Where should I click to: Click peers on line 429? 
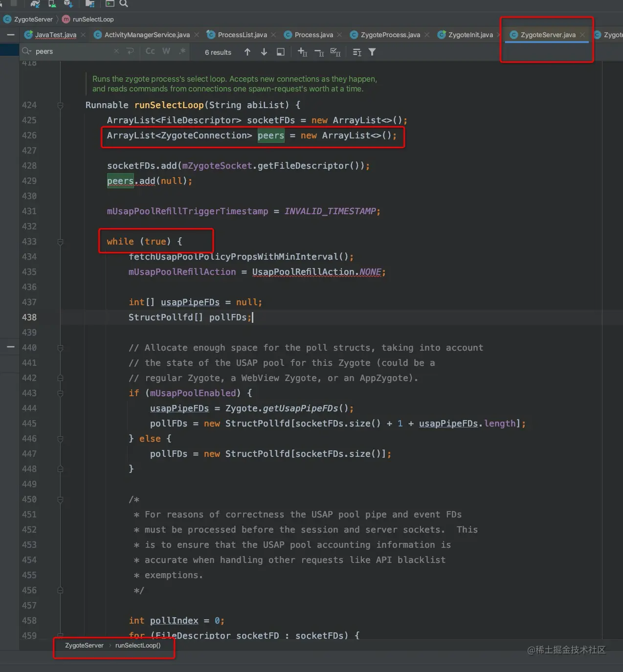tap(120, 181)
